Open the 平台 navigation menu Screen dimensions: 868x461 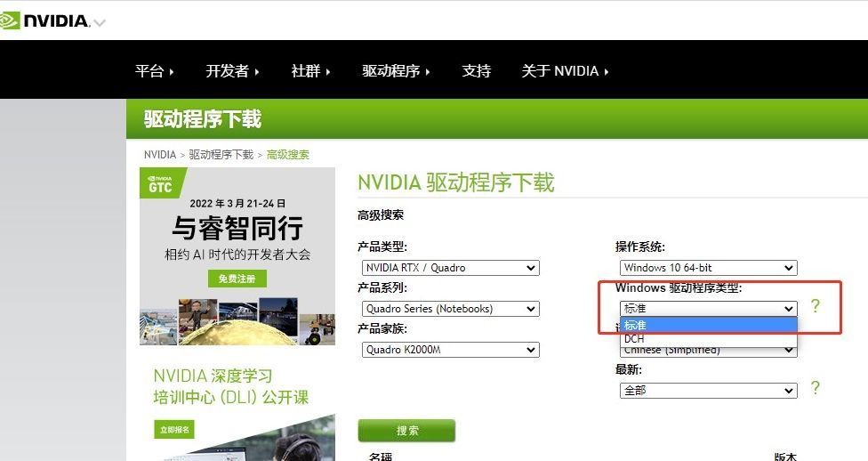coord(155,71)
